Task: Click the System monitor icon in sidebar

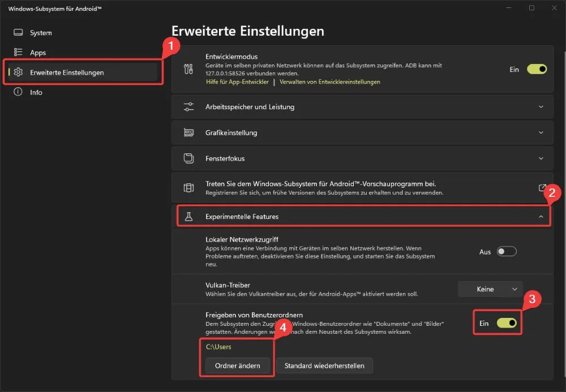Action: click(18, 32)
